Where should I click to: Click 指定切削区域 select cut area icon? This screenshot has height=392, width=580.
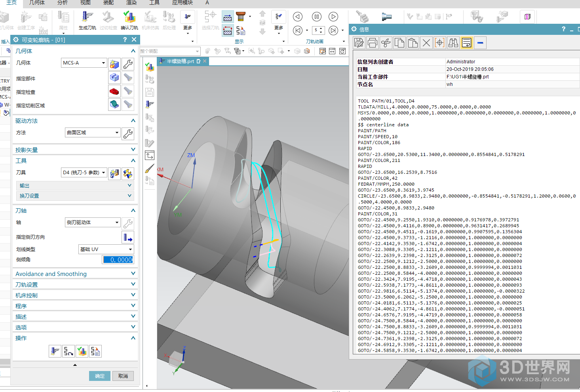pyautogui.click(x=114, y=105)
